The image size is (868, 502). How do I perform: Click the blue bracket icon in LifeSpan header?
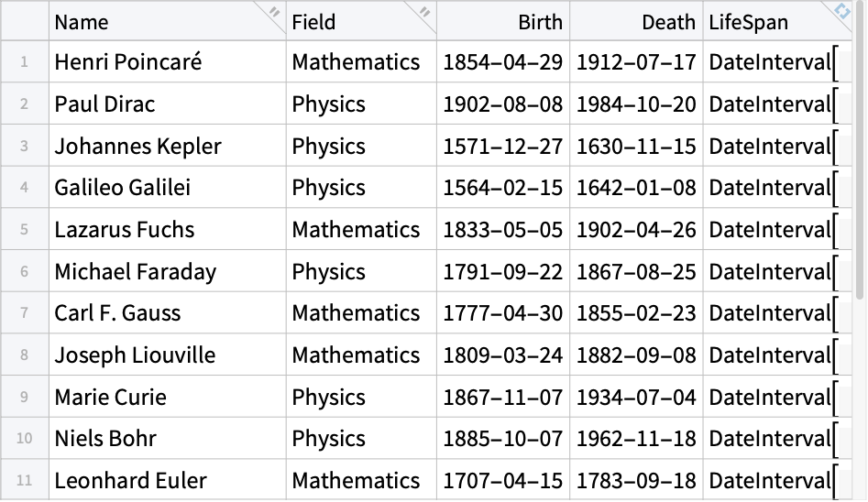coord(842,11)
